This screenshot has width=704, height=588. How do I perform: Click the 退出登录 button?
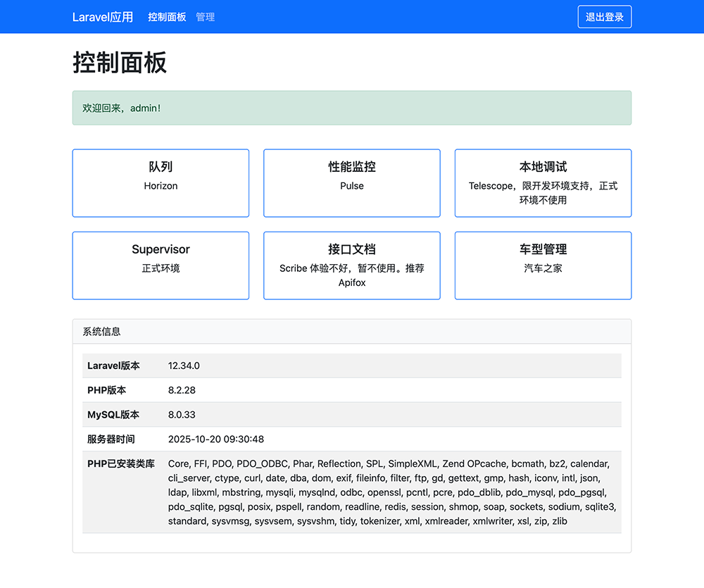pos(604,16)
